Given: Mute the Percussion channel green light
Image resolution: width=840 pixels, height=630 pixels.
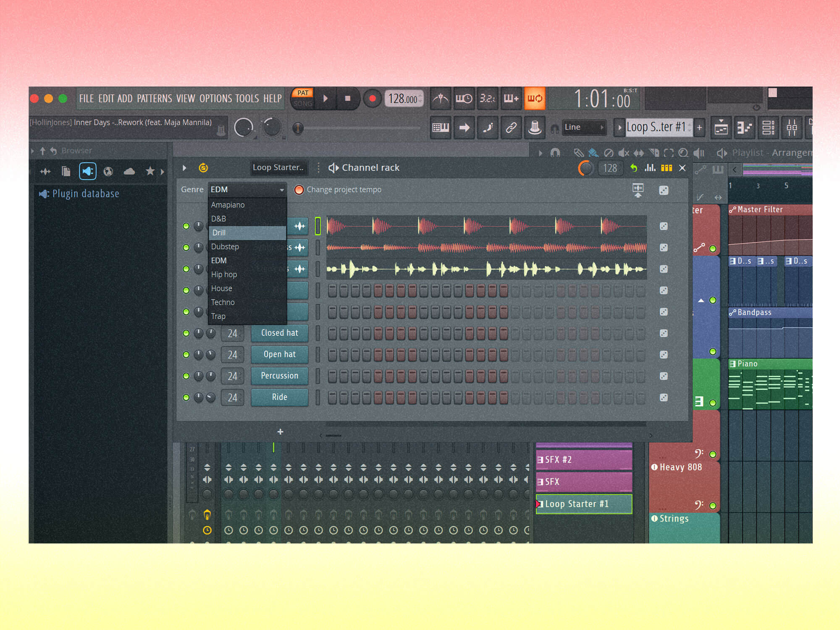Looking at the screenshot, I should 186,376.
